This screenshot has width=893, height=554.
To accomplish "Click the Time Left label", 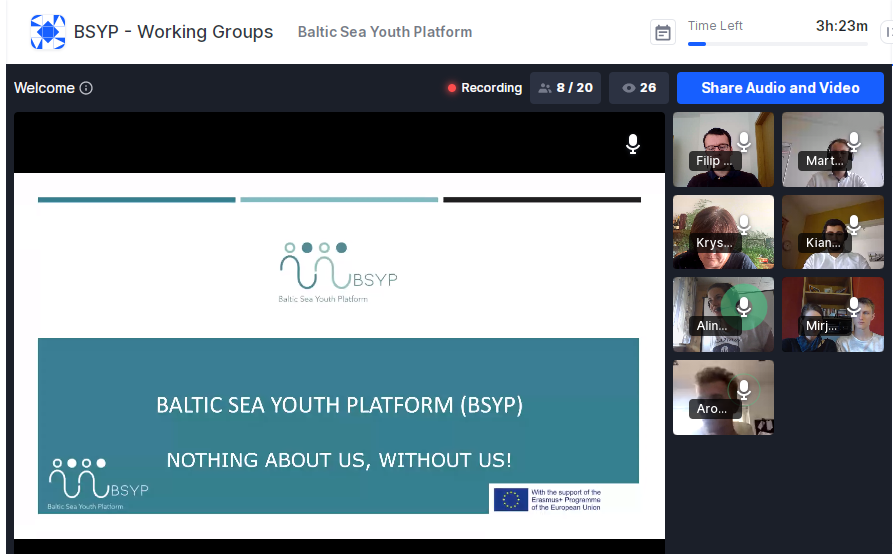I will (715, 26).
